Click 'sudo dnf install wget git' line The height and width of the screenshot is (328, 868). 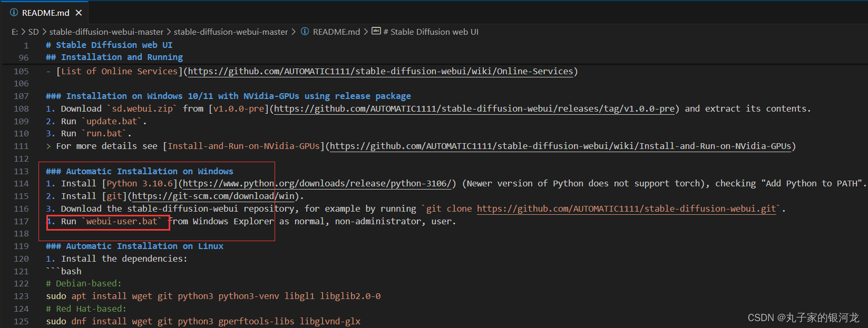(x=203, y=321)
